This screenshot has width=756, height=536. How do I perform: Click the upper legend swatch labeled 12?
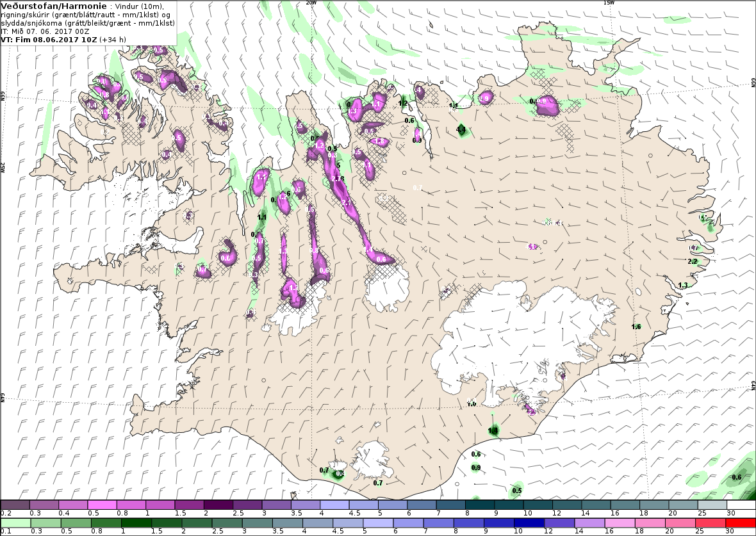[x=567, y=505]
